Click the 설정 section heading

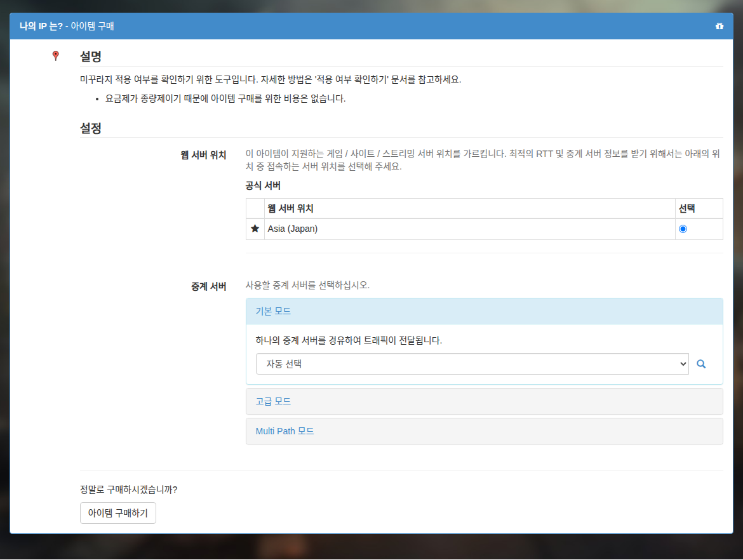tap(91, 128)
